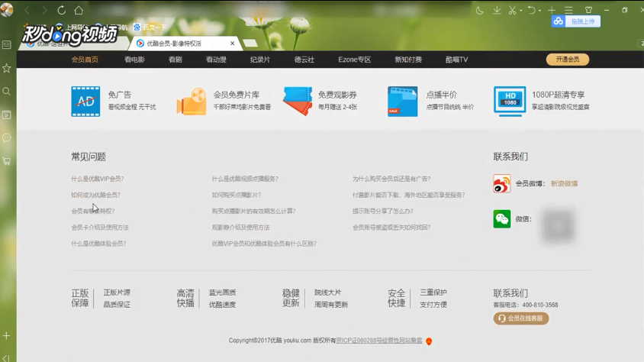Click the 免费观影券 heading text

[337, 95]
